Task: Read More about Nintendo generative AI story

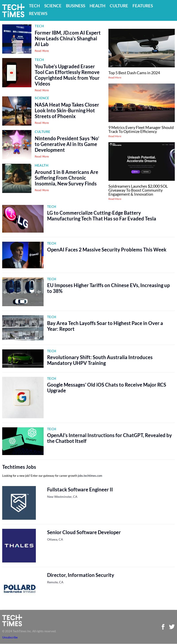Action: click(x=42, y=156)
